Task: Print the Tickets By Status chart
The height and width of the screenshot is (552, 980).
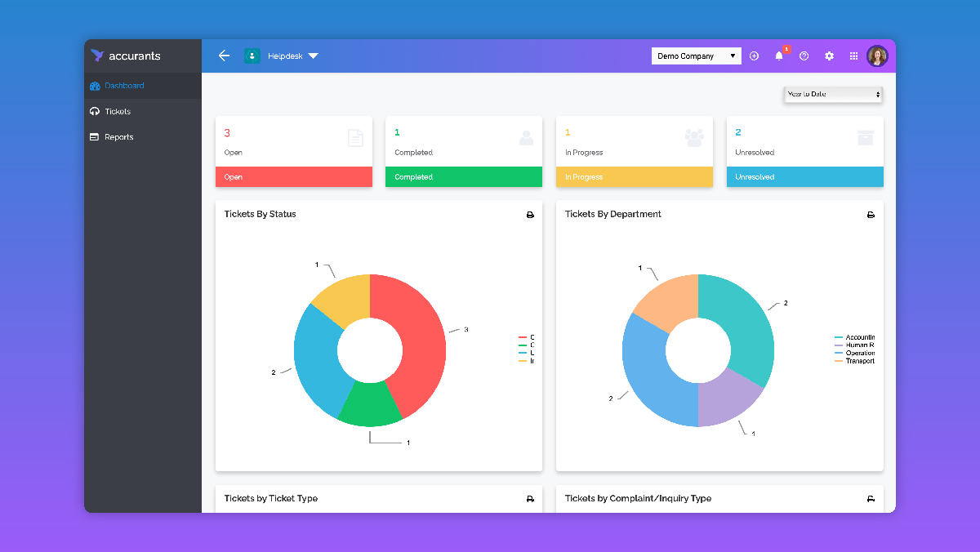Action: coord(530,215)
